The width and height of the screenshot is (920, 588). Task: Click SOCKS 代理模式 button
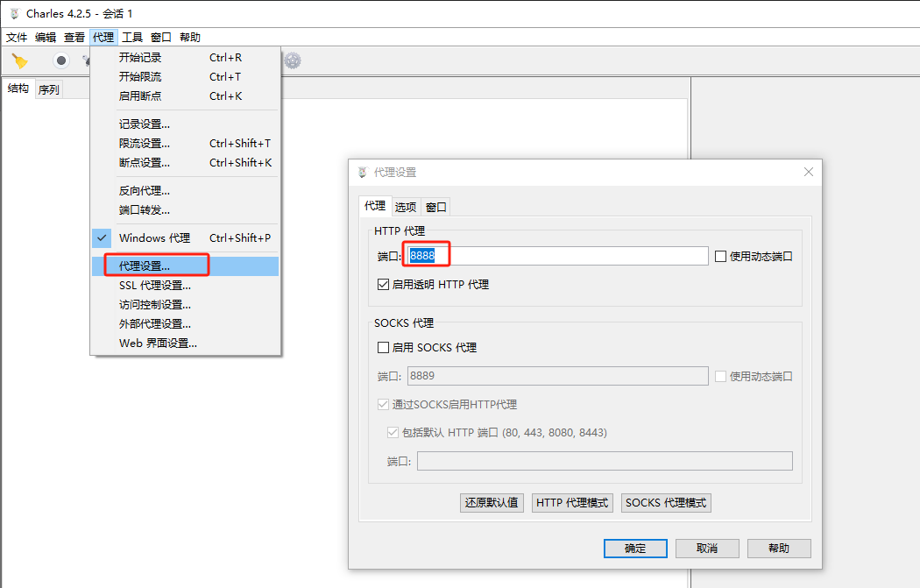pyautogui.click(x=666, y=503)
